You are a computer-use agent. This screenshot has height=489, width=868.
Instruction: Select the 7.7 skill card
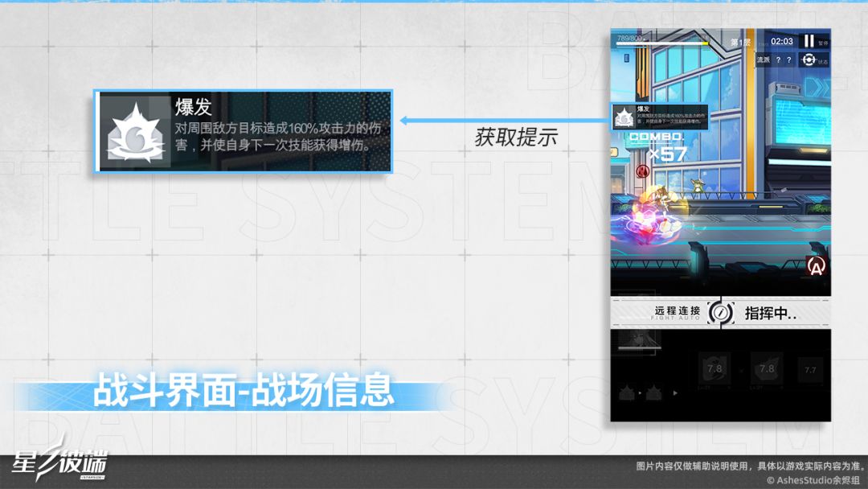click(x=810, y=371)
